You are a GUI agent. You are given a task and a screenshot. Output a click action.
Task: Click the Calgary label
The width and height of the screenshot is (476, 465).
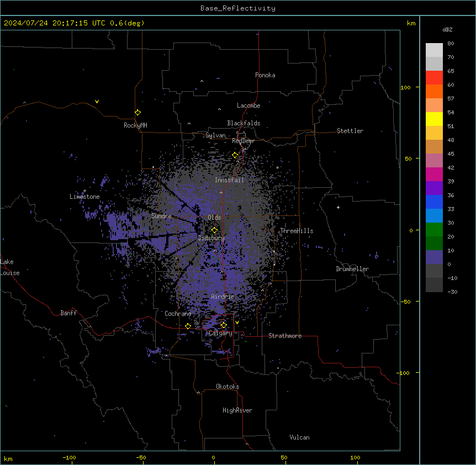(x=220, y=333)
